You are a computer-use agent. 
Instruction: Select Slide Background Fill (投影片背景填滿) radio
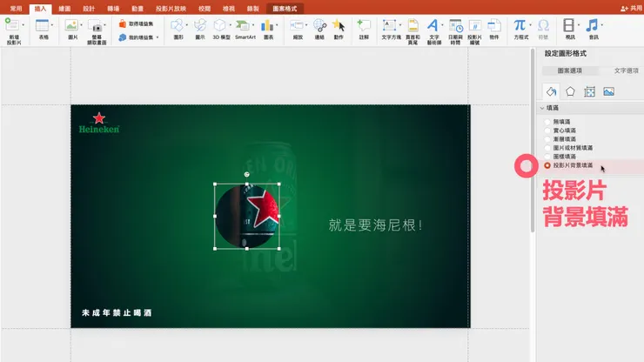click(547, 165)
